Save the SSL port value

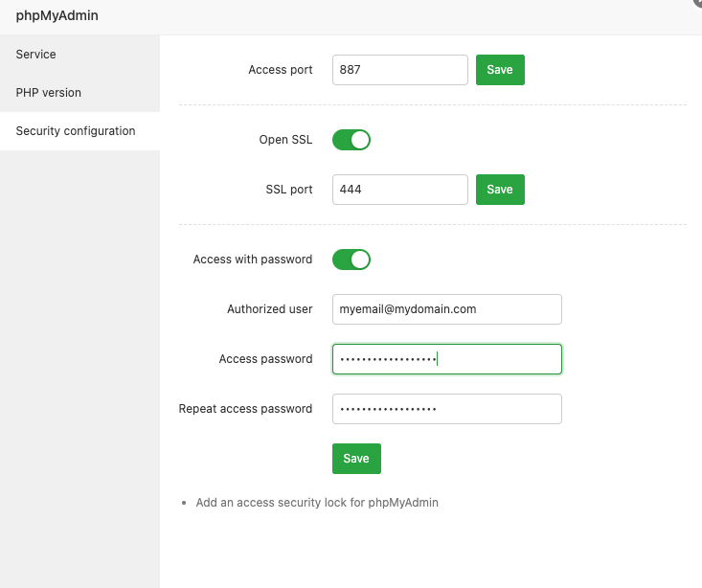click(x=500, y=190)
